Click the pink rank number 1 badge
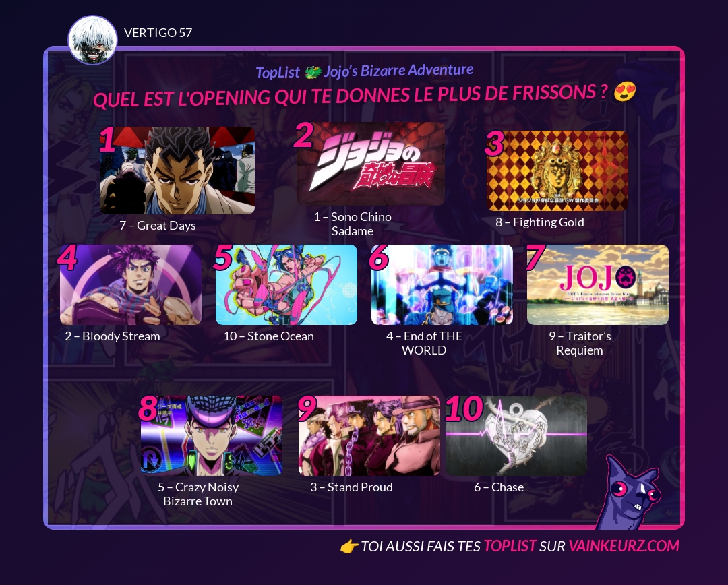This screenshot has height=585, width=728. coord(107,140)
